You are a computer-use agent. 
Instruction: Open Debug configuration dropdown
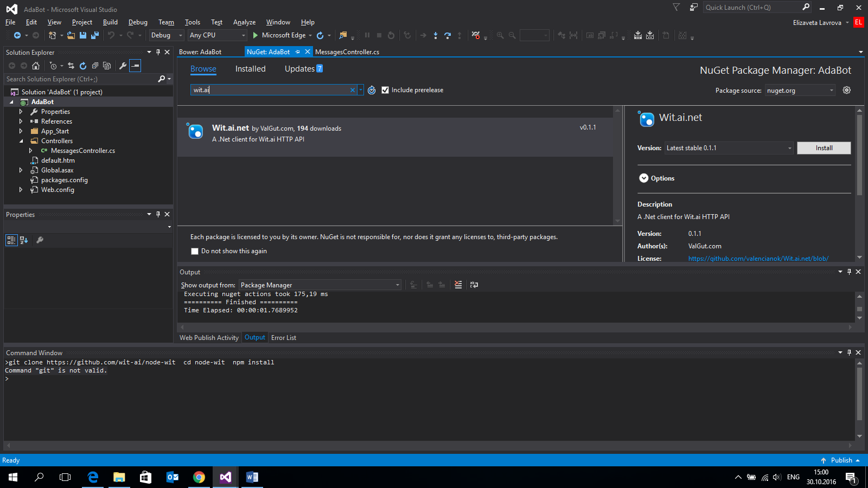[167, 35]
